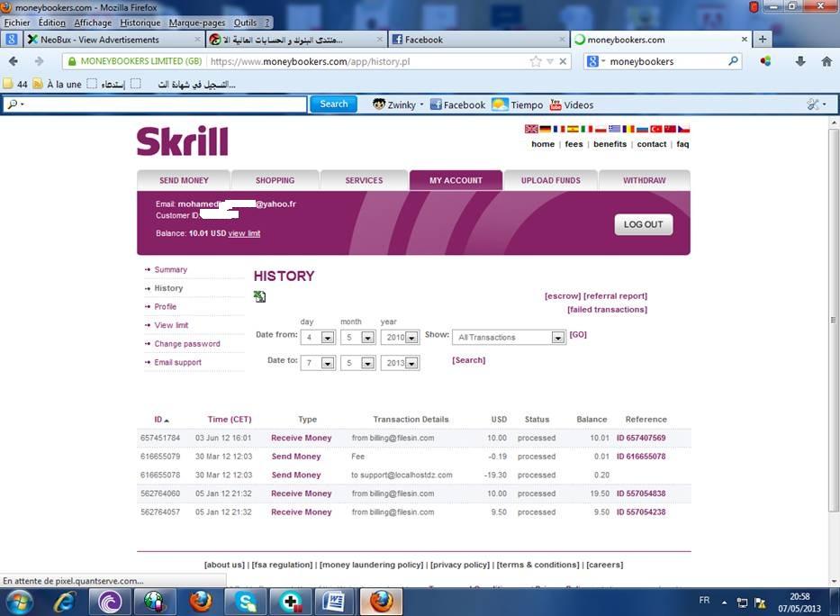Open the URL bar history dropdown arrow
Screen dimensions: 840x616
tap(549, 61)
